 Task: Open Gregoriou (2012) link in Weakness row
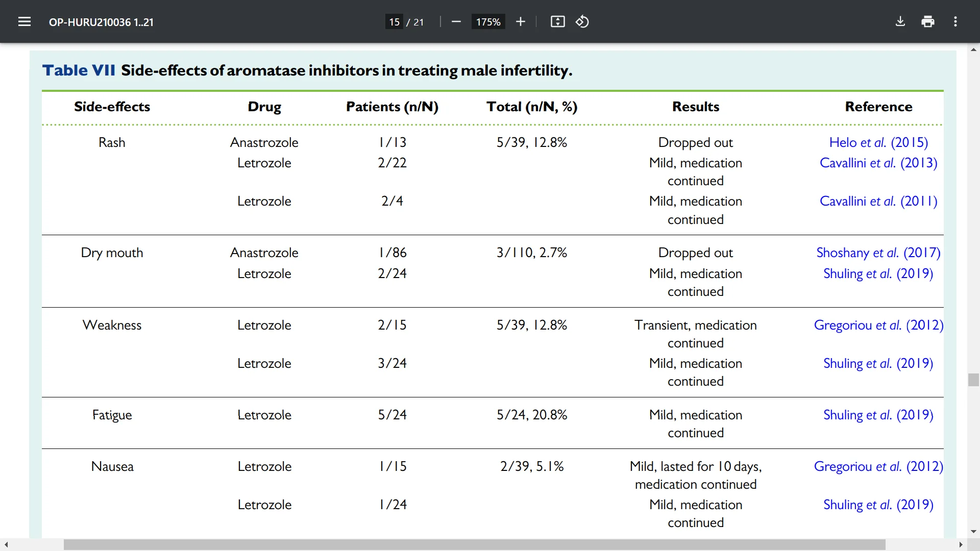878,325
